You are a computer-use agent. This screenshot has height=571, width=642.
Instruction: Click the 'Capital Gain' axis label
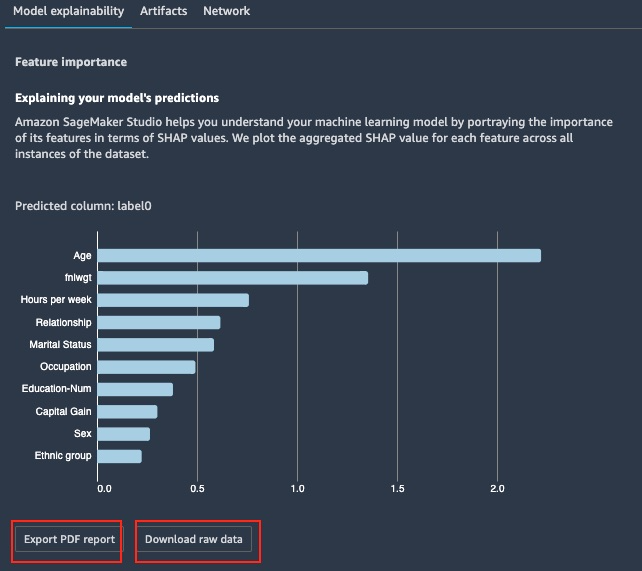63,411
